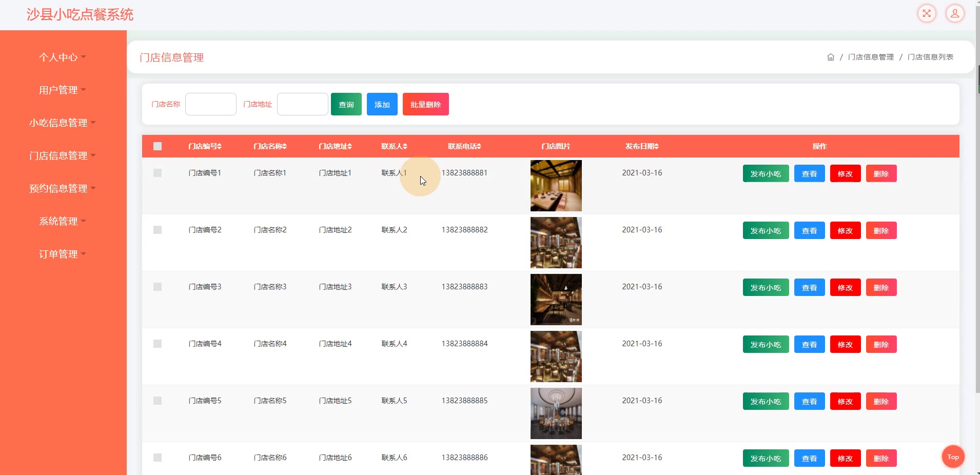
Task: Check the row for 门店编号3
Action: (158, 287)
